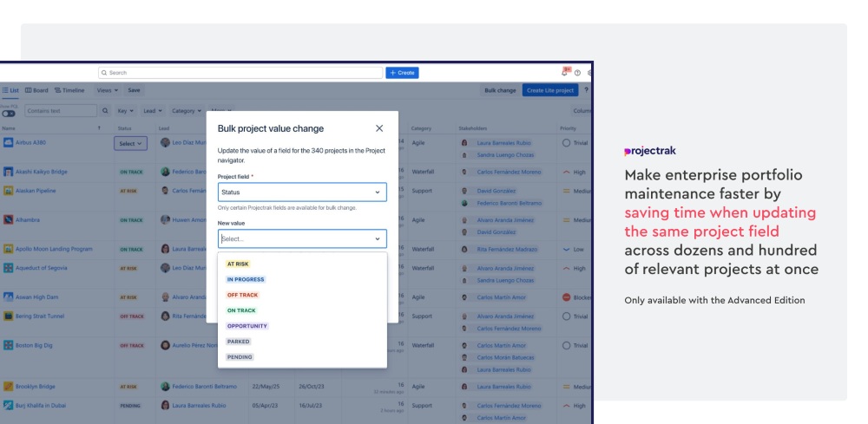Open the notifications bell icon
The height and width of the screenshot is (424, 868).
[565, 72]
